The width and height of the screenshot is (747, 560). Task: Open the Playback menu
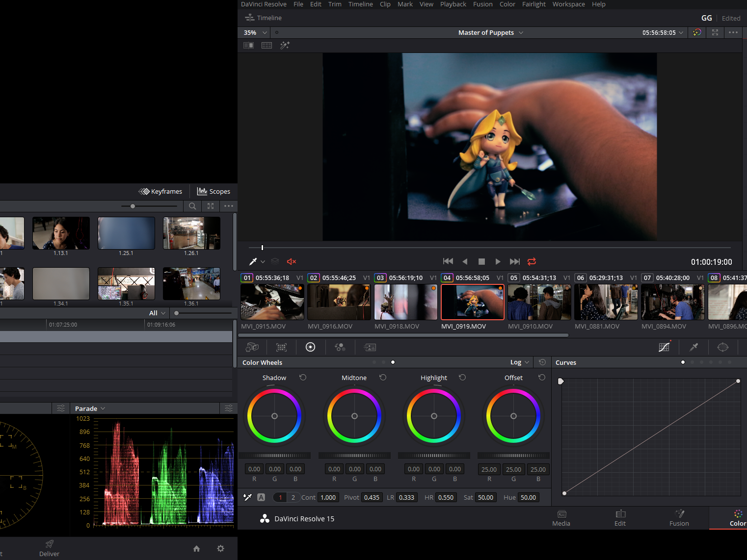click(453, 4)
